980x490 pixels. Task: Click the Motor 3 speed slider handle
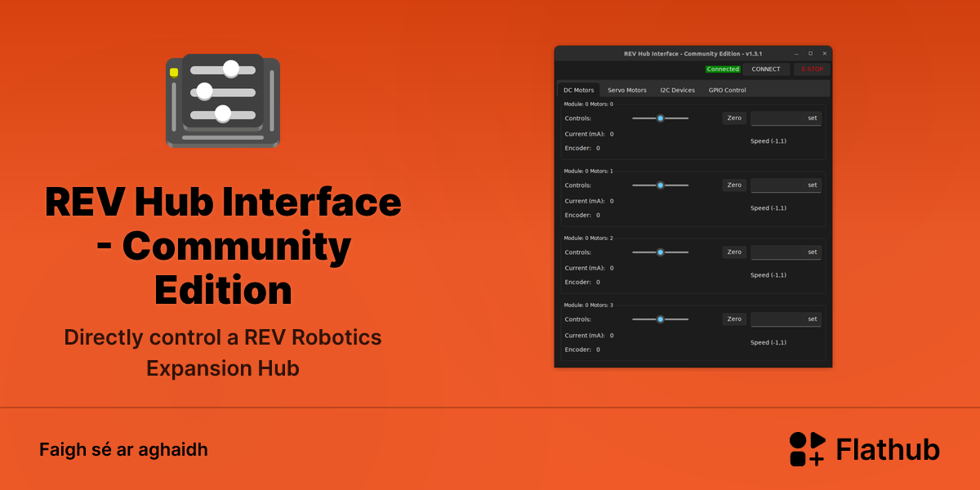click(x=661, y=319)
